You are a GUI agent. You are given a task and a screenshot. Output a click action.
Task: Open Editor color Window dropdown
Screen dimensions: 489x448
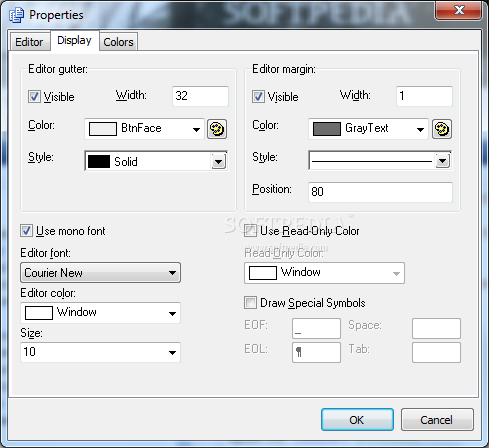click(x=100, y=313)
